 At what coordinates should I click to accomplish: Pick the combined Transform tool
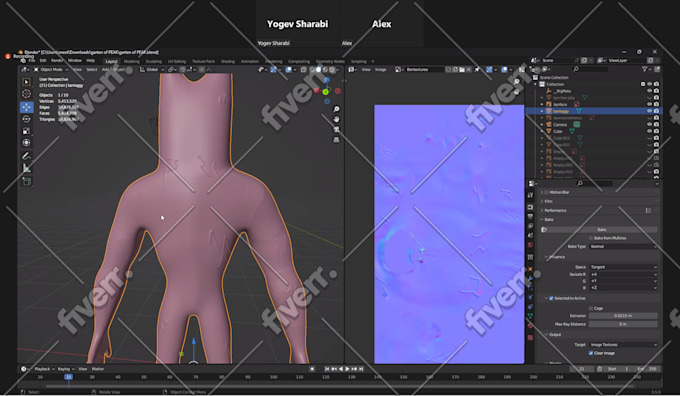(x=26, y=142)
